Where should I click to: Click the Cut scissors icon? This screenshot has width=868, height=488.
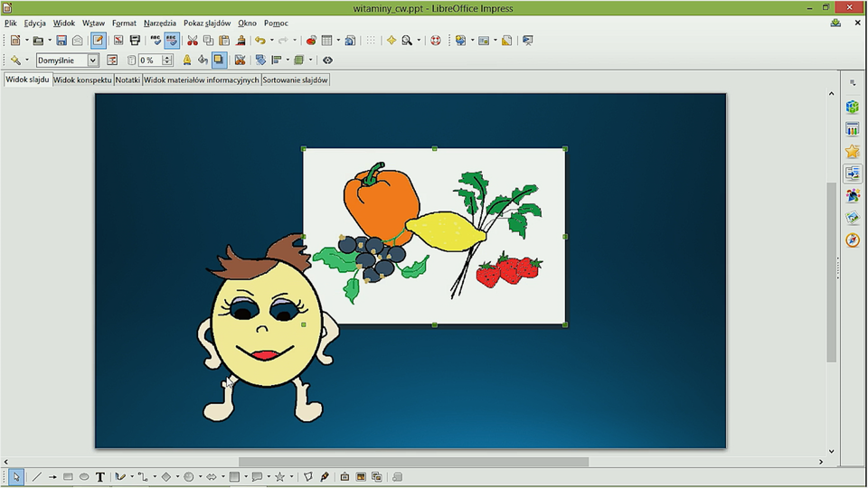[192, 41]
